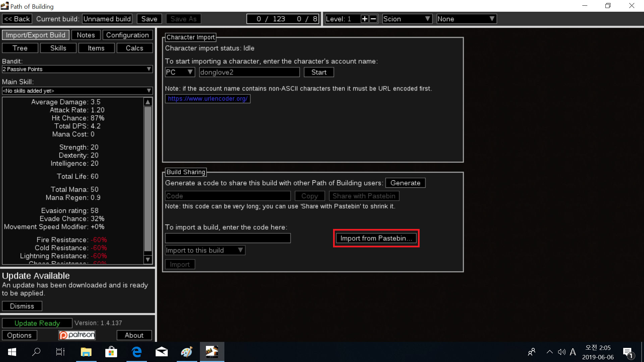Open Edge browser from the taskbar
The width and height of the screenshot is (644, 362).
coord(137,352)
